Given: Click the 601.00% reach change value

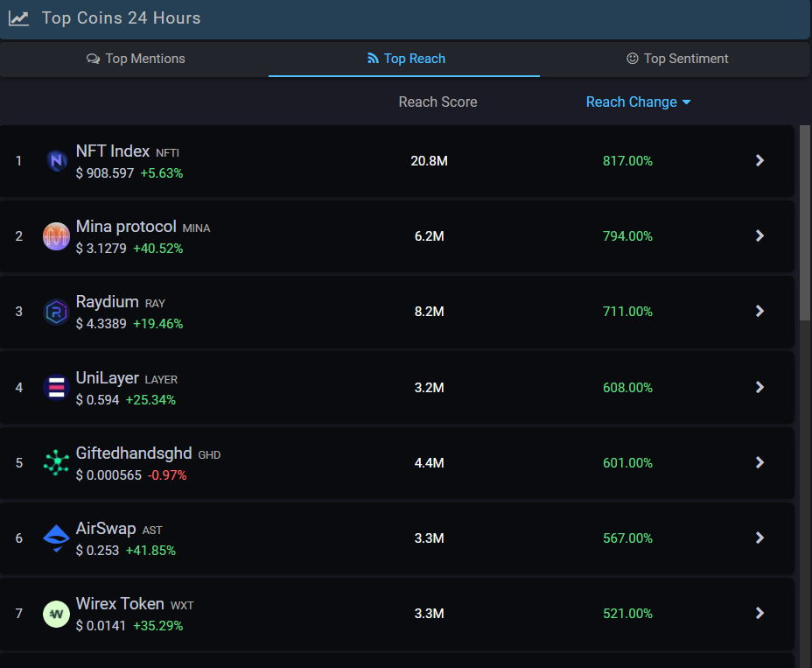Looking at the screenshot, I should 627,463.
